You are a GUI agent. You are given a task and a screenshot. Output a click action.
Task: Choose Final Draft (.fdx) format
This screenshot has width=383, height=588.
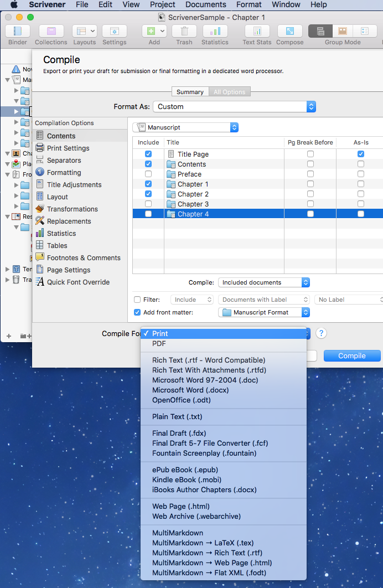[224, 433]
